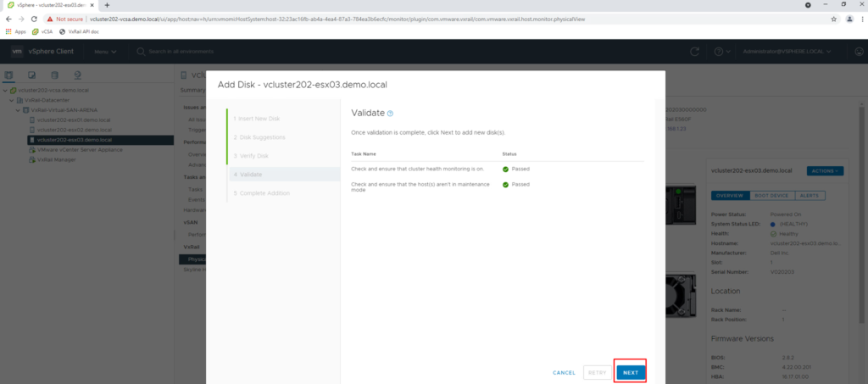
Task: Reload the browser page
Action: 35,19
